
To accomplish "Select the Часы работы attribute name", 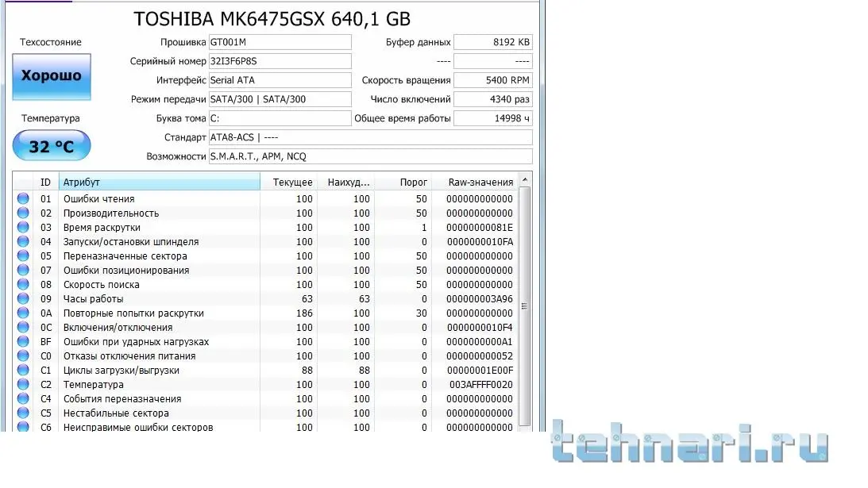I will click(x=93, y=299).
